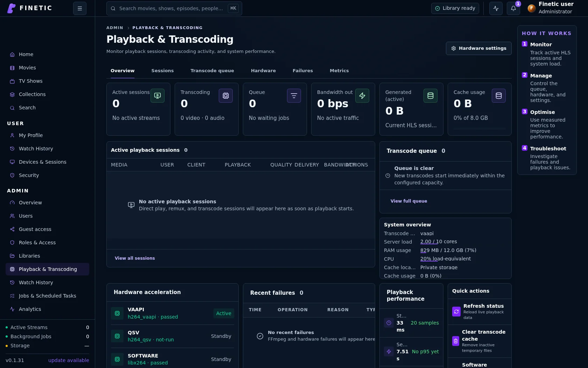Open Roles & Access in sidebar
Viewport: 588px width, 368px height.
[47, 243]
